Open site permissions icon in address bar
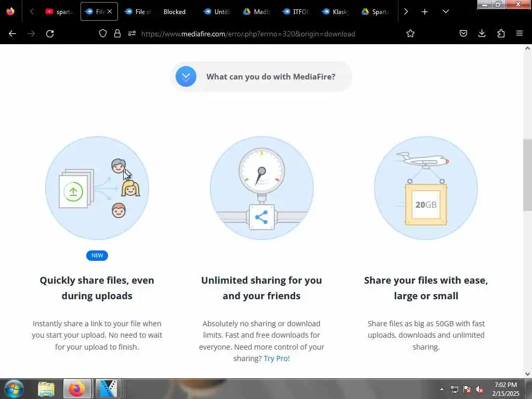This screenshot has width=532, height=399. click(x=132, y=34)
